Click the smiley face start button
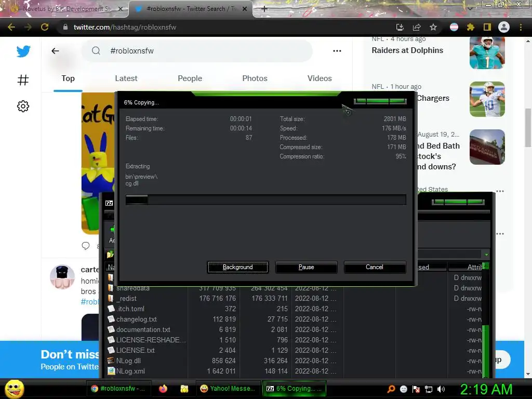 14,389
